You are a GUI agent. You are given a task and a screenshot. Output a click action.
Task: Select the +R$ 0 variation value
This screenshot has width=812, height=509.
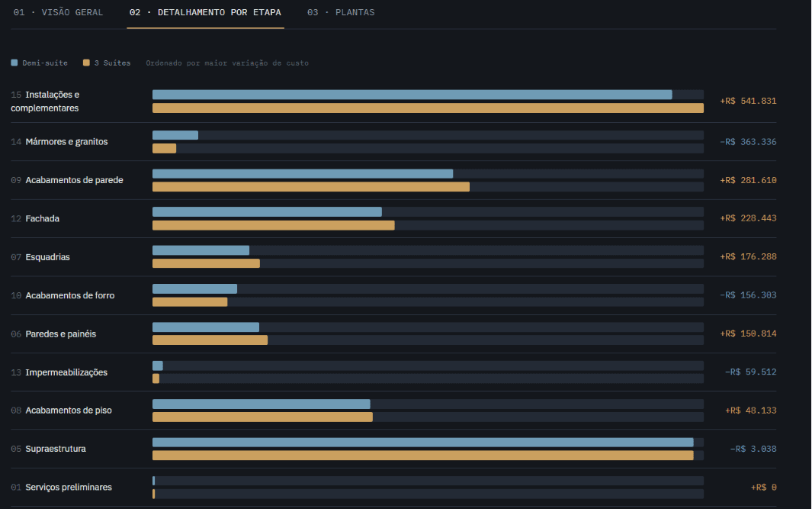point(763,487)
